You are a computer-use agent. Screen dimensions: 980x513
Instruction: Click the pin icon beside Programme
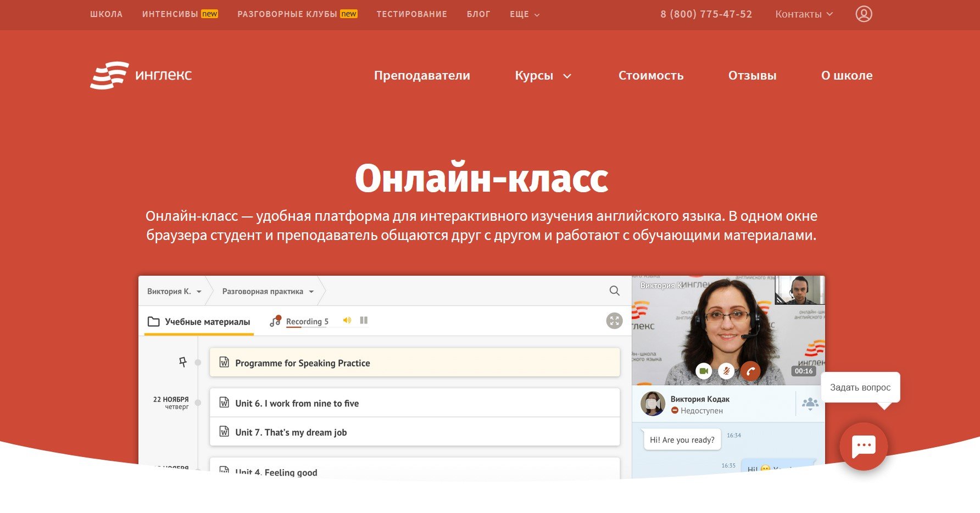183,362
